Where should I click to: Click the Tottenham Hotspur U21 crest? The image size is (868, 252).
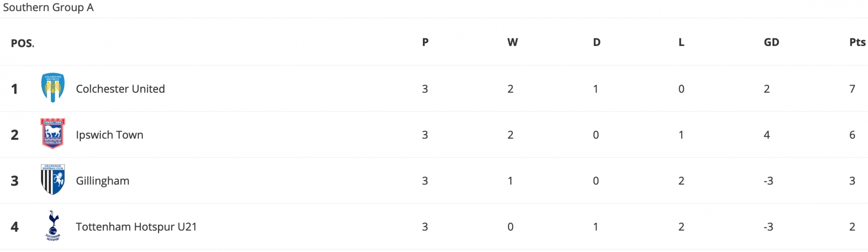tap(53, 226)
